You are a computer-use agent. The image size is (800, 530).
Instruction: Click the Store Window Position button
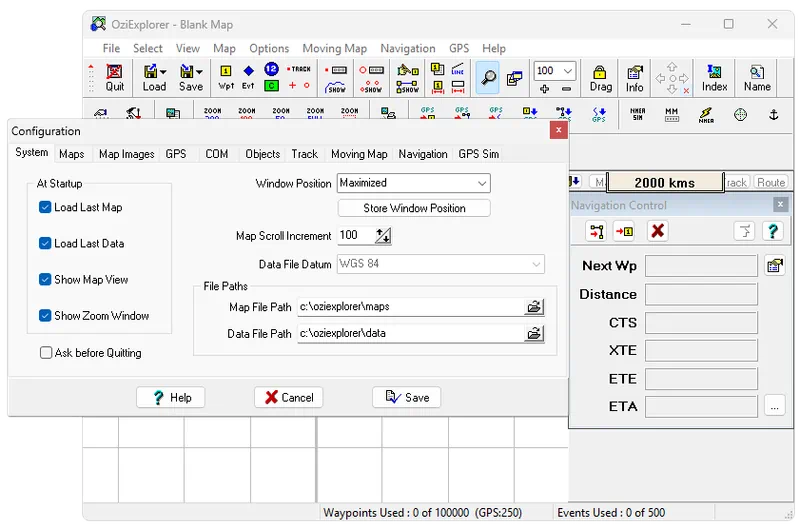click(x=414, y=208)
